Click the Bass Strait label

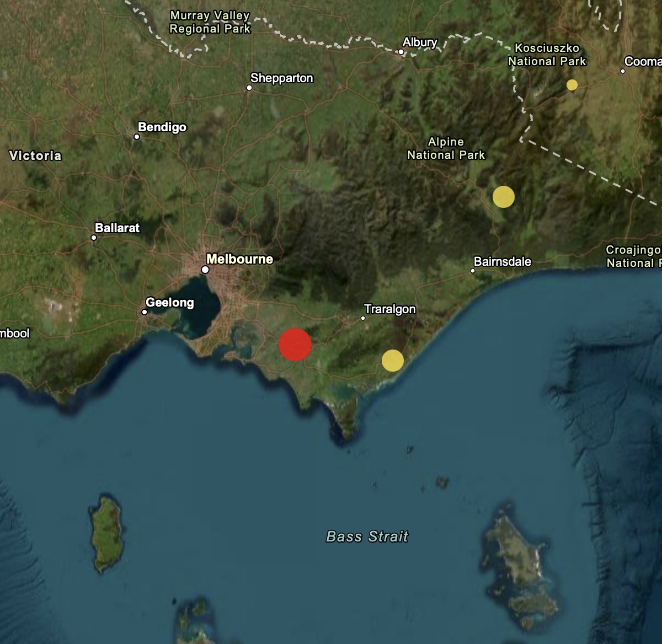pos(367,536)
